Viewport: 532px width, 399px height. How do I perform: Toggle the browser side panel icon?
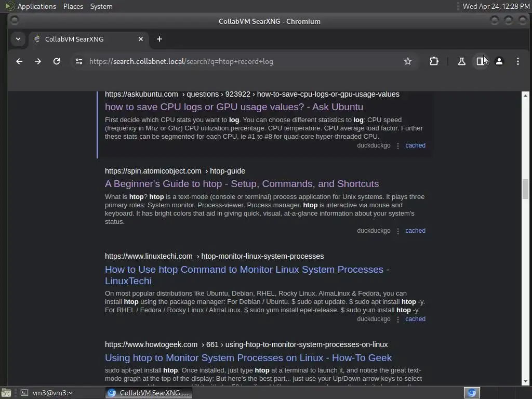481,61
